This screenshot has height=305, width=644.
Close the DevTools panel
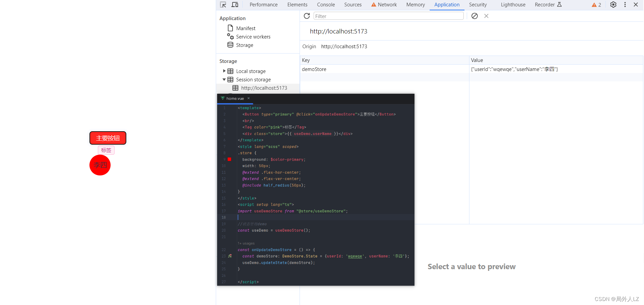click(636, 5)
